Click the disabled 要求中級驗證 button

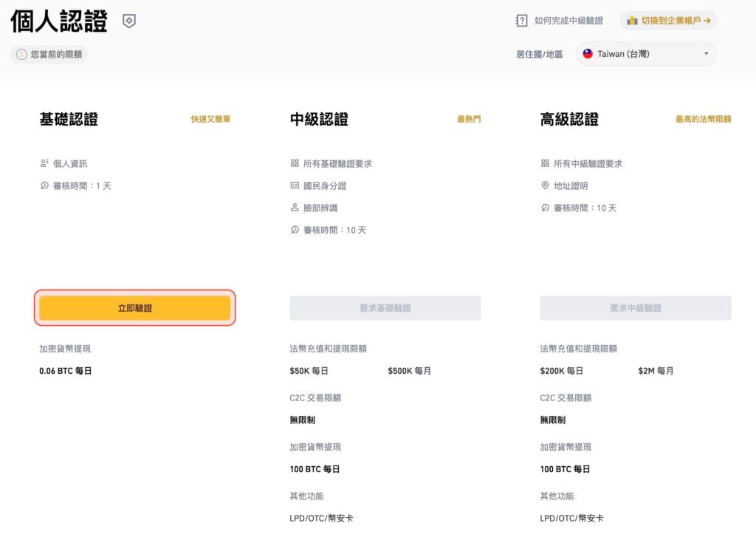click(636, 308)
